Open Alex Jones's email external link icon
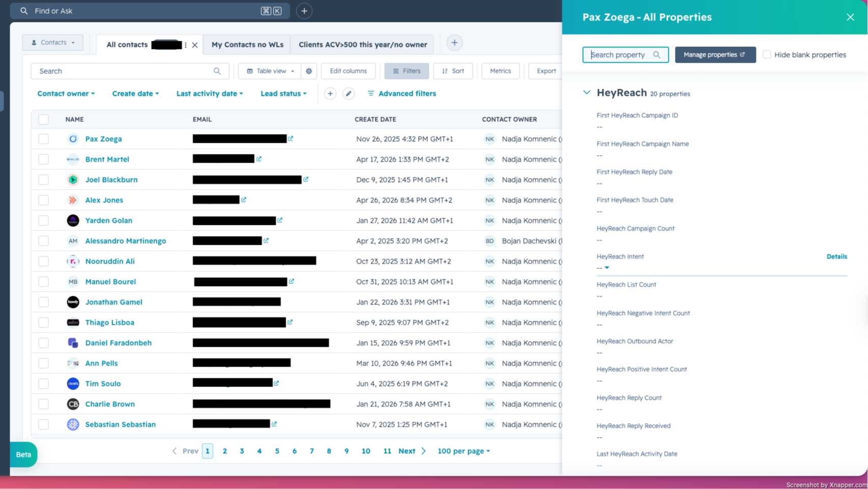 tap(243, 199)
